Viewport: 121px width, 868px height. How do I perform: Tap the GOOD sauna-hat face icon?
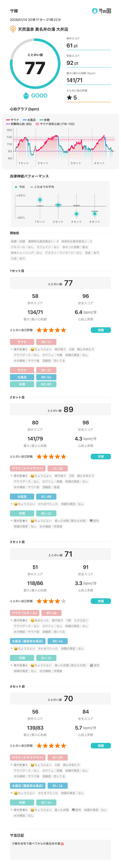[26, 96]
